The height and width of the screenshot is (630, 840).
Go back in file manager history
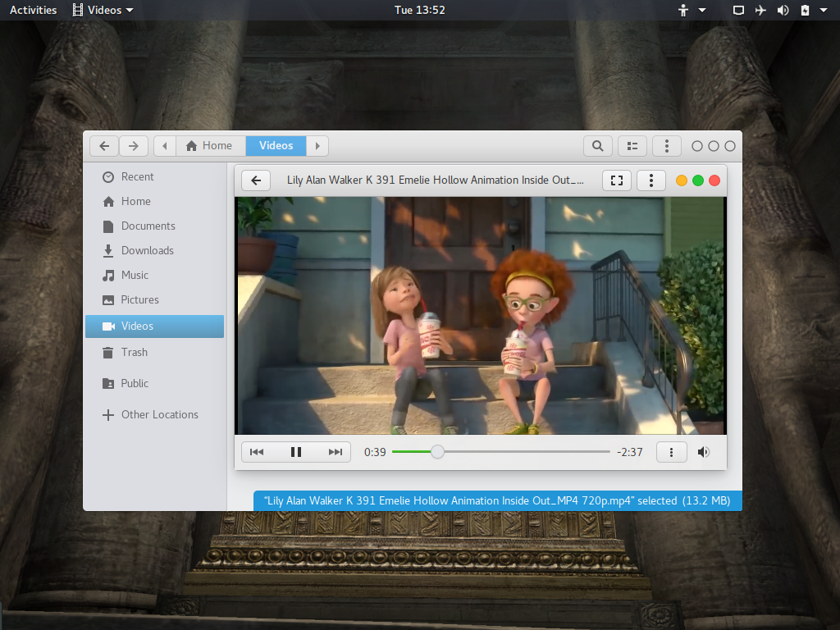point(104,146)
